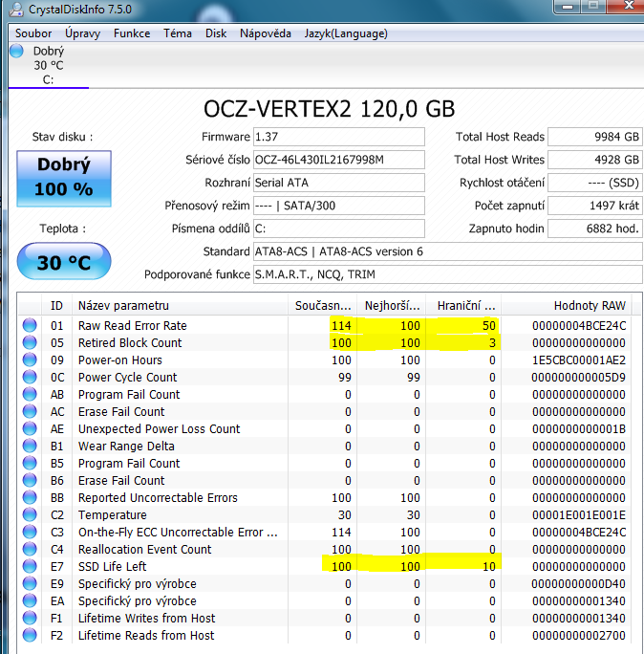644x654 pixels.
Task: Open the Téma menu
Action: [178, 33]
